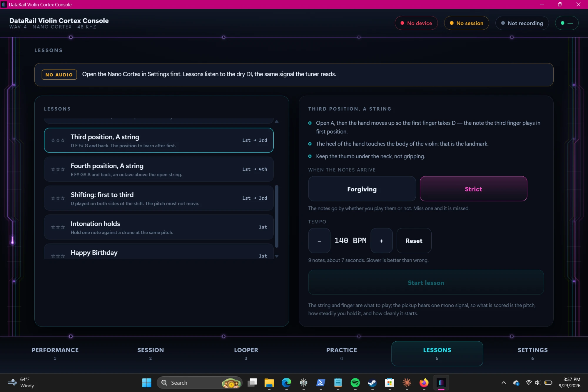Click the NO AUDIO warning badge
This screenshot has height=392, width=588.
(59, 75)
